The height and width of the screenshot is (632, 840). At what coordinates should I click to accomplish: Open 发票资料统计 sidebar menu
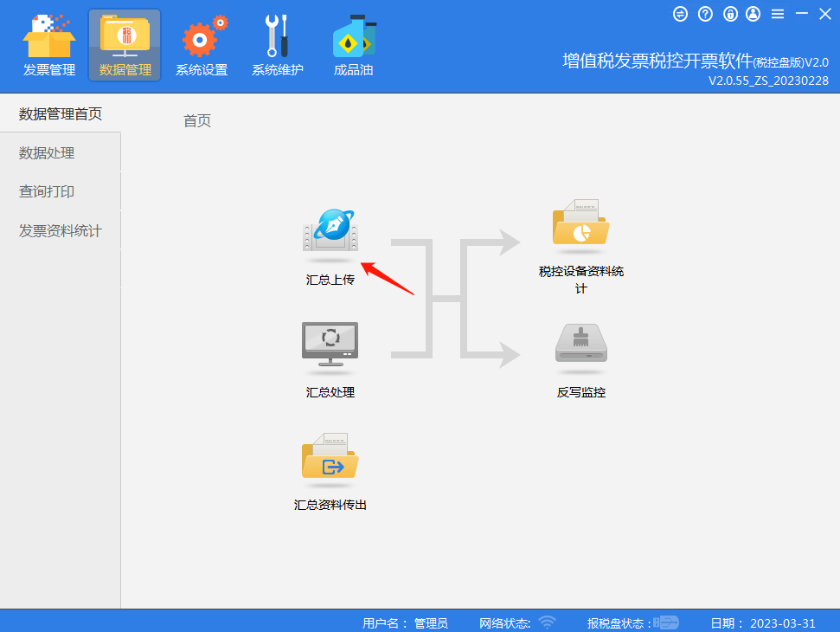(x=61, y=230)
